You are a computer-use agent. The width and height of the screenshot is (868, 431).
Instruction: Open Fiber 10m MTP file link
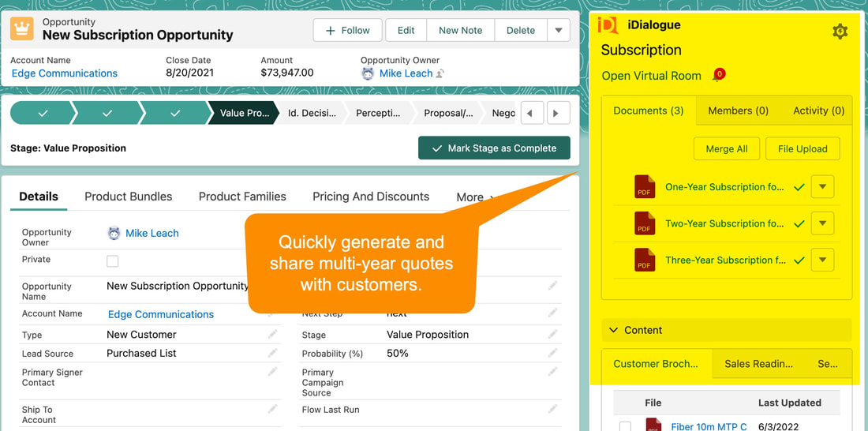(709, 426)
